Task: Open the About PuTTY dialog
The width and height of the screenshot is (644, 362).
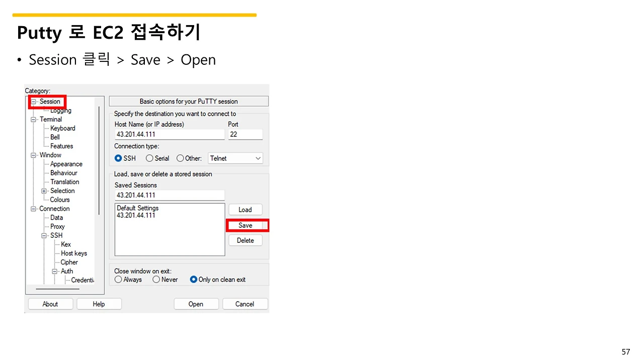Action: (50, 304)
